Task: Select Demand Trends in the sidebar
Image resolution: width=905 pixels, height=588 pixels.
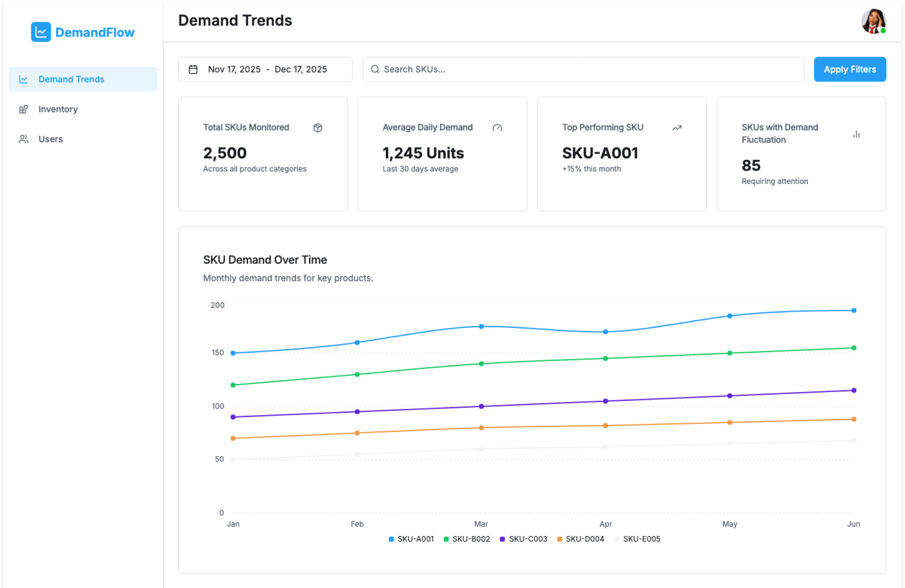Action: pyautogui.click(x=71, y=79)
